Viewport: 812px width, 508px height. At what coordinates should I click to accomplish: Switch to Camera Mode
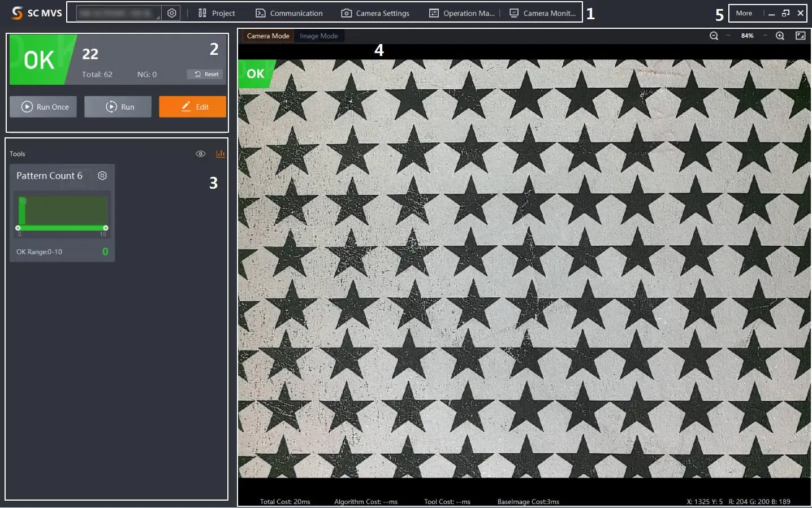(x=268, y=36)
